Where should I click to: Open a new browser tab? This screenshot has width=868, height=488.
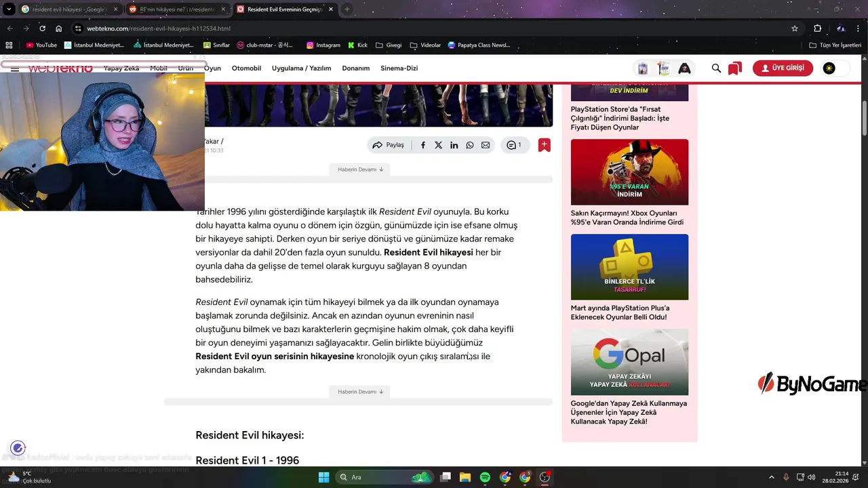[347, 9]
